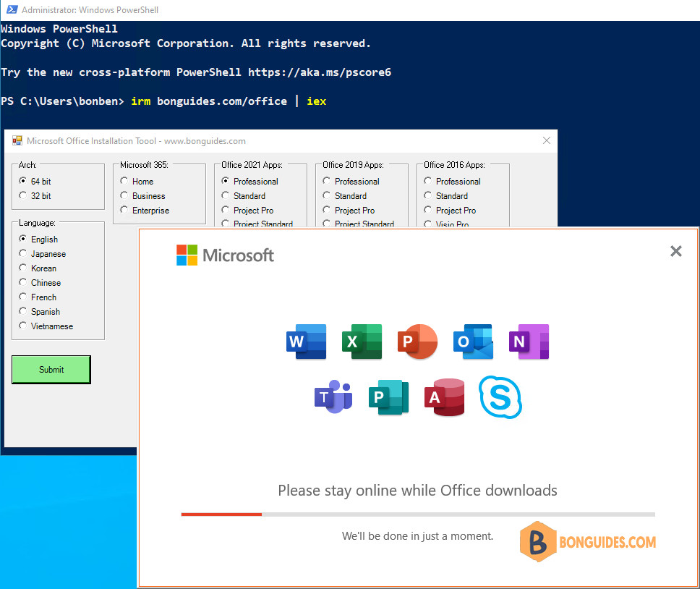Screen dimensions: 700x589
Task: Click the Access app icon
Action: (x=445, y=397)
